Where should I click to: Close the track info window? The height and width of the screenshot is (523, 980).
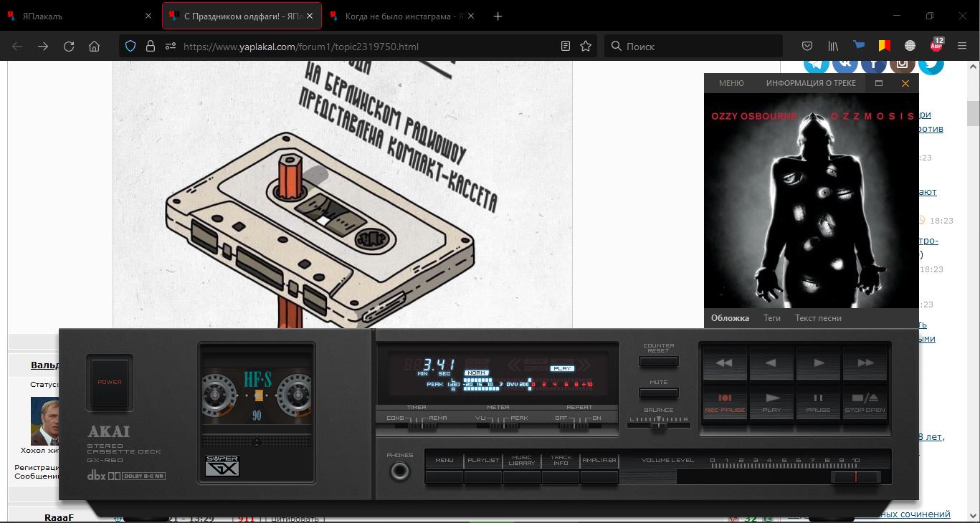pos(905,83)
